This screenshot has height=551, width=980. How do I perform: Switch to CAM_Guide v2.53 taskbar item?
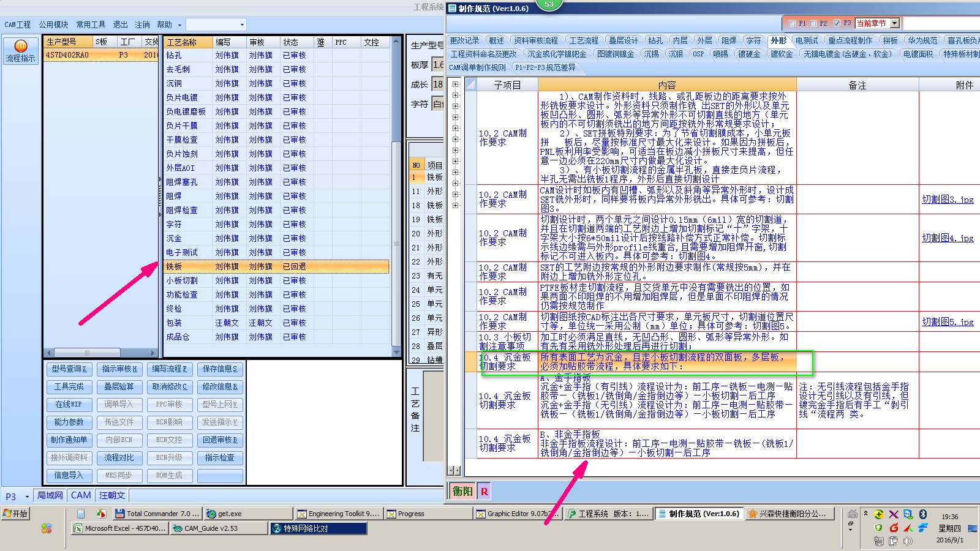click(x=218, y=528)
